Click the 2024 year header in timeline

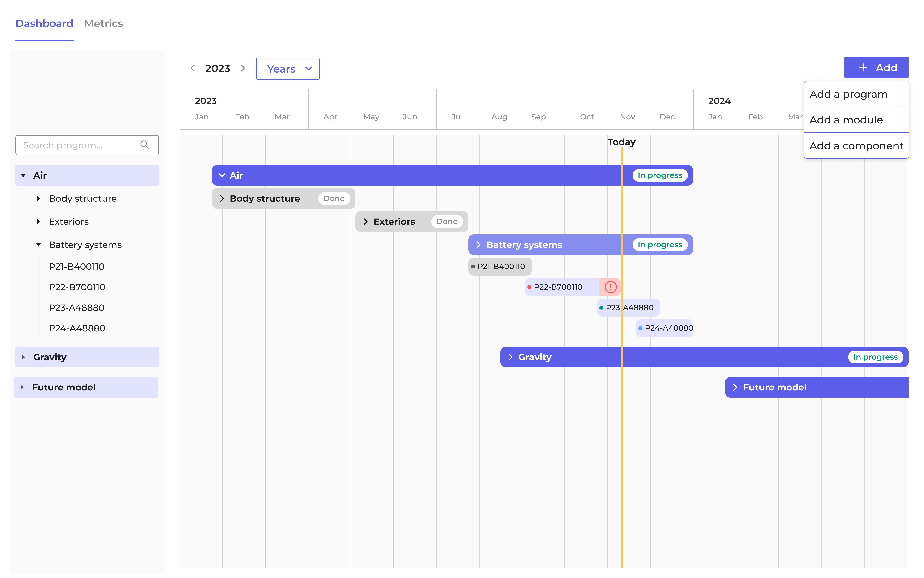pos(719,101)
